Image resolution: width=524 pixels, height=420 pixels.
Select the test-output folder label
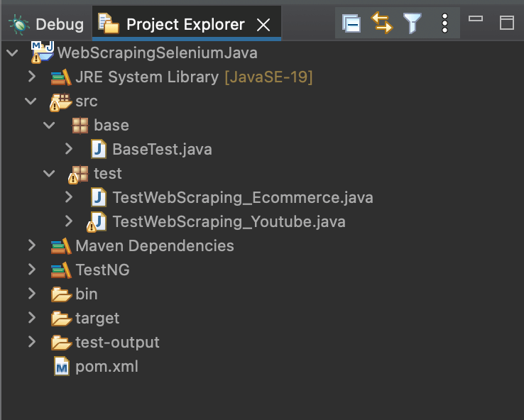coord(117,342)
